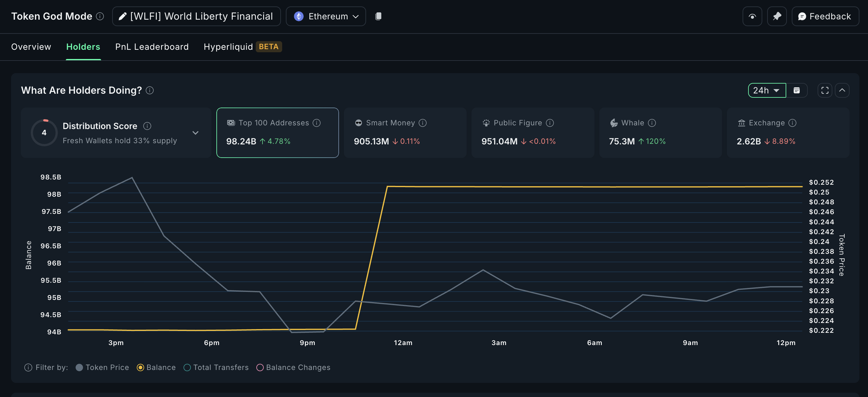
Task: Enable the Balance Changes filter
Action: pyautogui.click(x=260, y=368)
